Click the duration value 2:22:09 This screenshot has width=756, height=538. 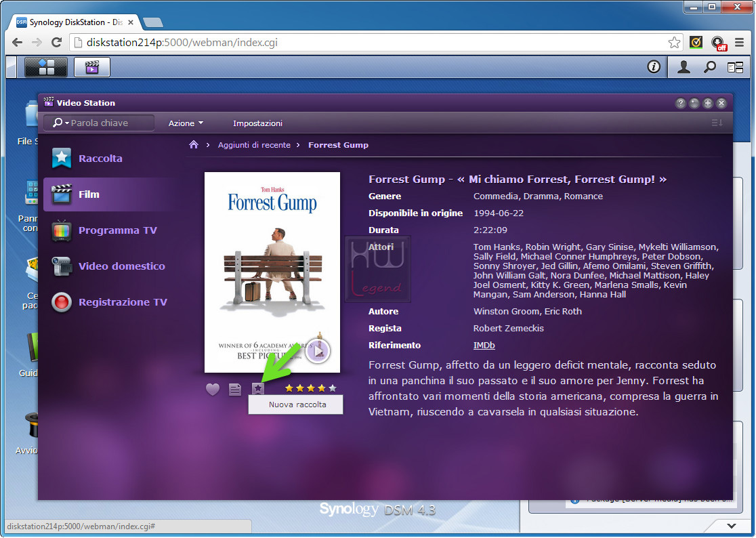[490, 230]
